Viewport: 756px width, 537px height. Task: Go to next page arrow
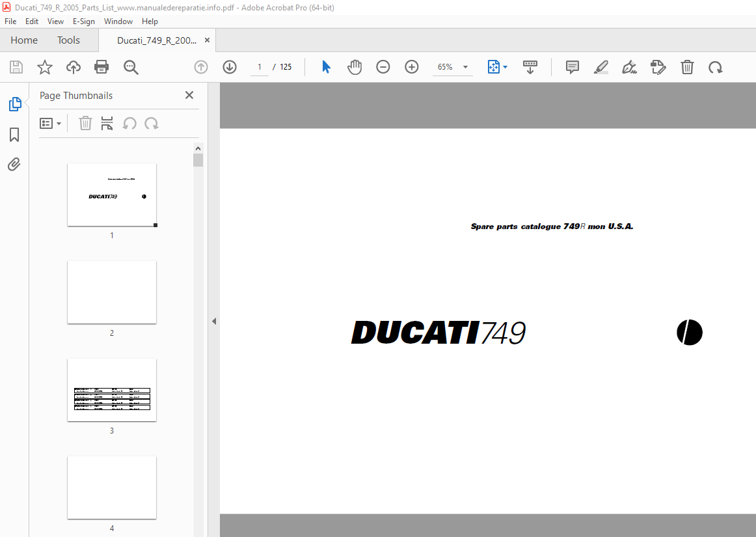pyautogui.click(x=230, y=67)
